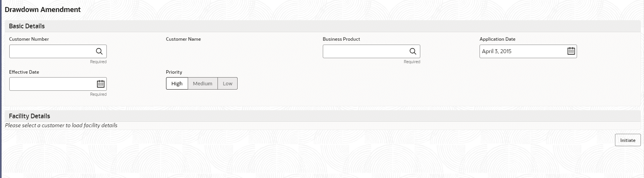Click the Application Date field label
The height and width of the screenshot is (178, 644).
[x=497, y=39]
